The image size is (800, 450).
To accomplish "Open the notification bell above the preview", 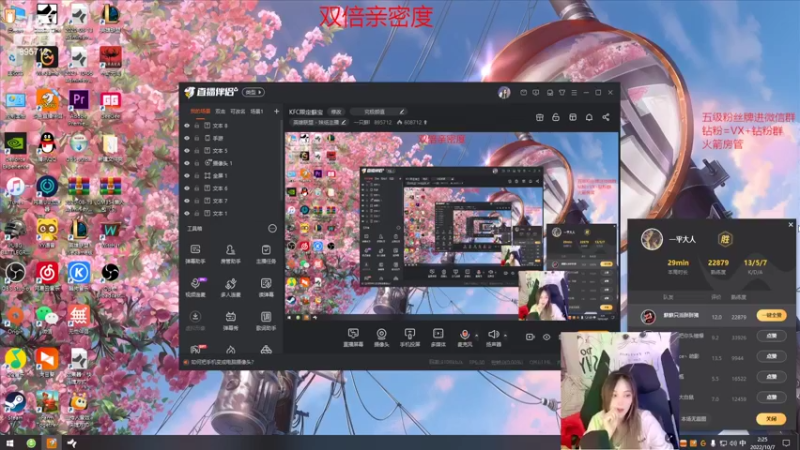I will point(589,117).
